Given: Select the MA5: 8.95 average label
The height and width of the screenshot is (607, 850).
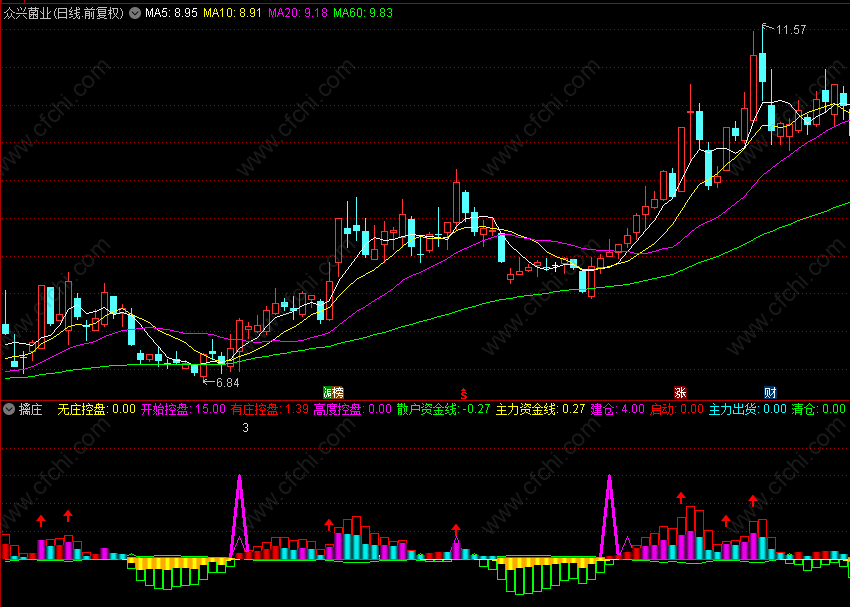Looking at the screenshot, I should click(171, 12).
